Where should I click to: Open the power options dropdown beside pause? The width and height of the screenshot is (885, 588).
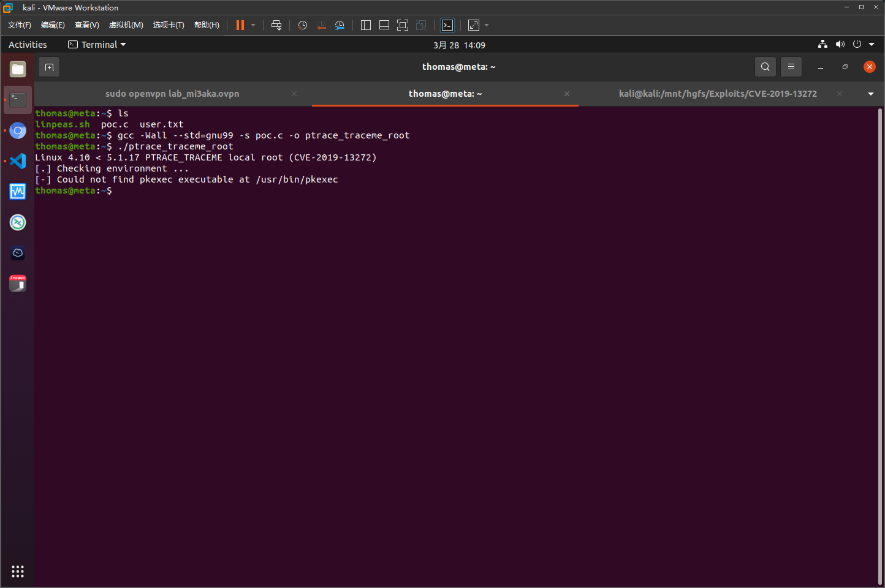tap(253, 25)
